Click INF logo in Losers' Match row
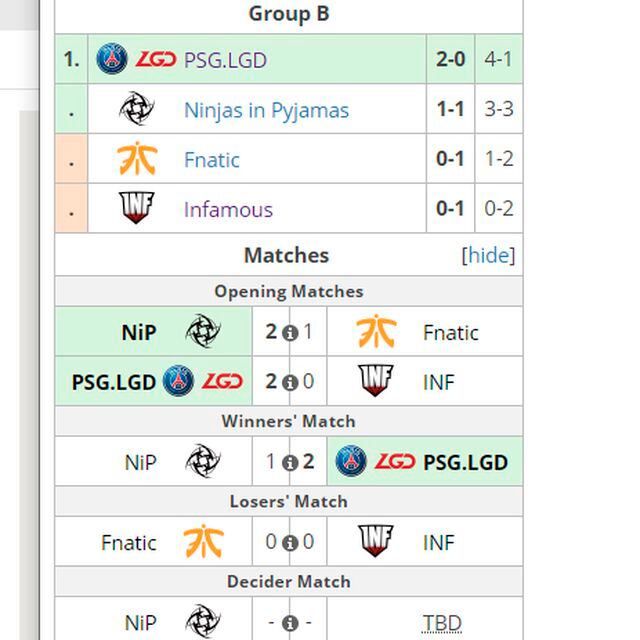This screenshot has width=640, height=640. (x=375, y=542)
